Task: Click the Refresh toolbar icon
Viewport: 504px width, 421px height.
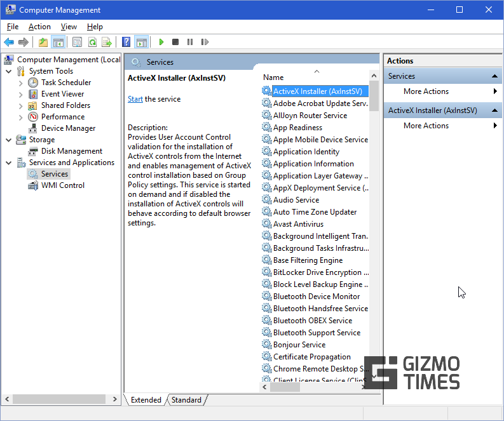Action: pyautogui.click(x=92, y=42)
